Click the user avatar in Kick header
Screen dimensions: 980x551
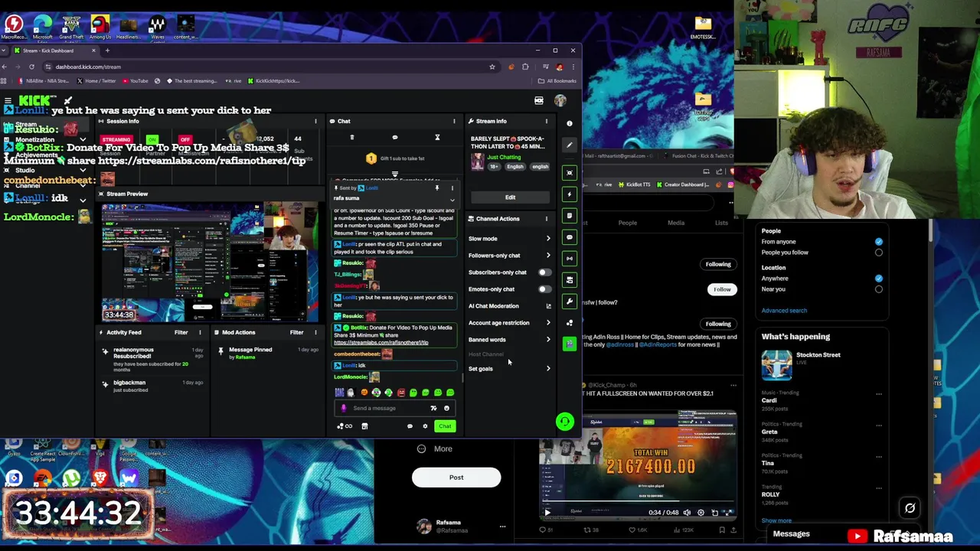coord(560,101)
